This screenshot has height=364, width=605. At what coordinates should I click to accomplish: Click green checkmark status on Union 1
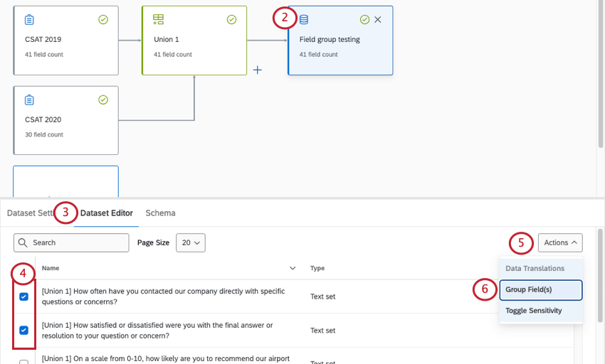point(231,20)
